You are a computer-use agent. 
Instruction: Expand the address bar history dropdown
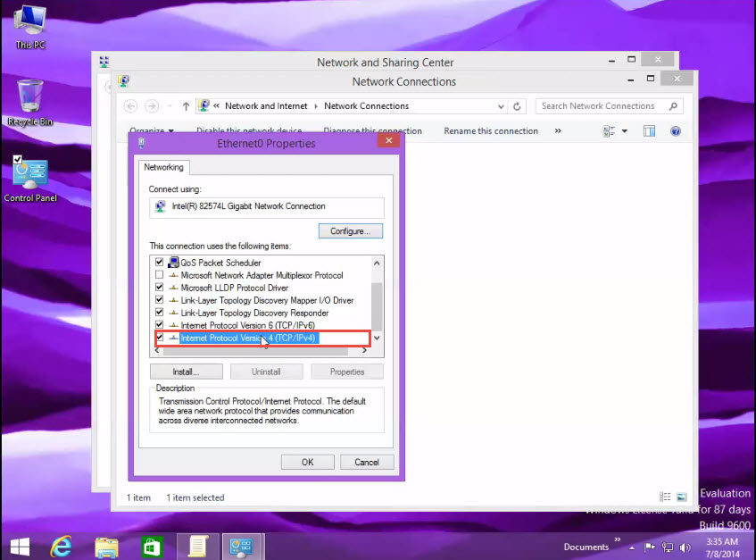coord(501,106)
